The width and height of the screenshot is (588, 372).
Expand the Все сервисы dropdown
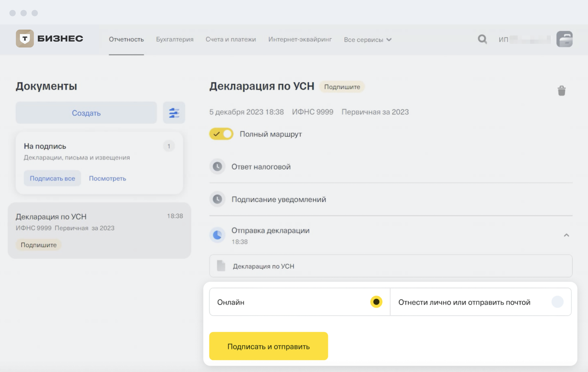(x=367, y=40)
